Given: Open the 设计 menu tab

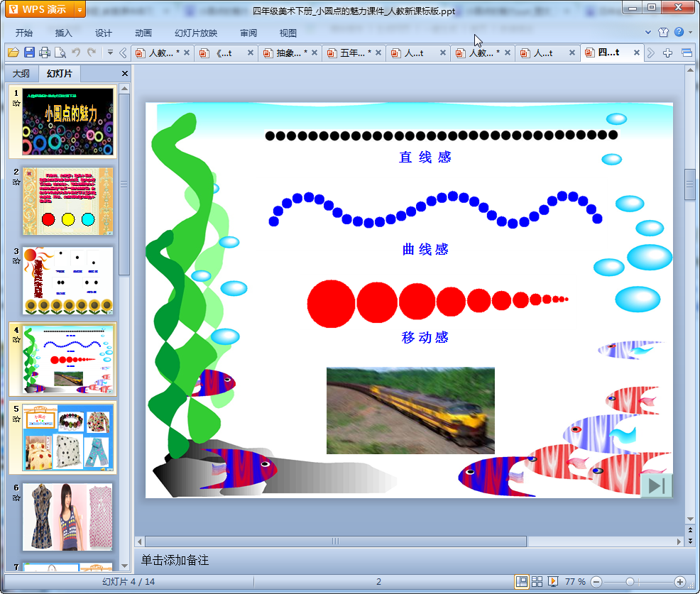Looking at the screenshot, I should [x=103, y=33].
